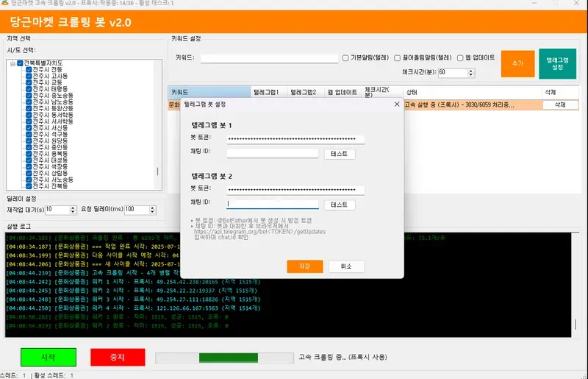Select the 전주시 상림동 tree row
588x379 pixels.
tap(50, 173)
